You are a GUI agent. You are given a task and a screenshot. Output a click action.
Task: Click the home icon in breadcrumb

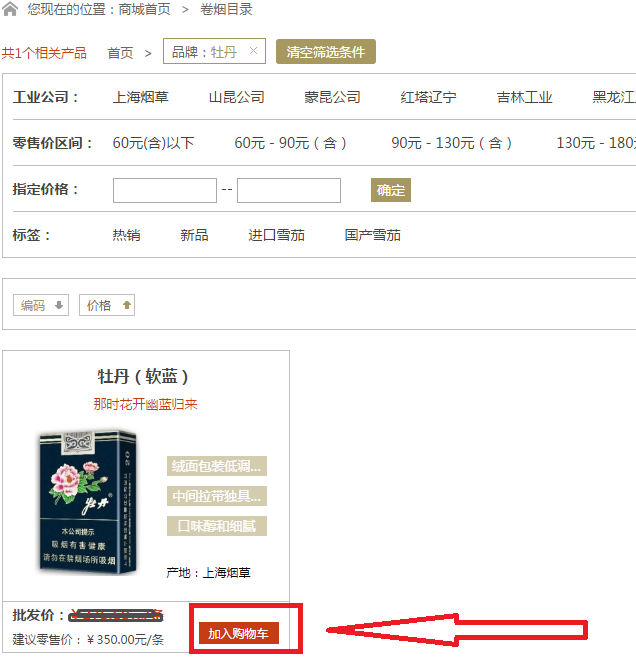10,9
